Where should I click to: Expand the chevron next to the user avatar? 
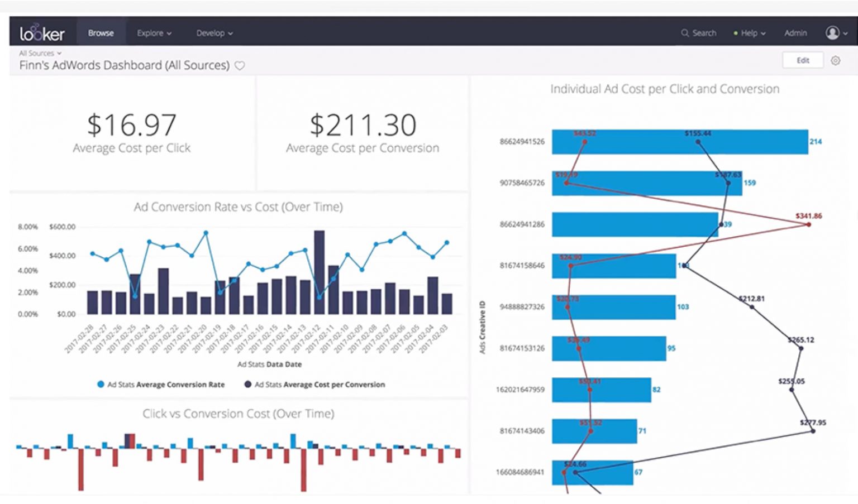pos(847,33)
